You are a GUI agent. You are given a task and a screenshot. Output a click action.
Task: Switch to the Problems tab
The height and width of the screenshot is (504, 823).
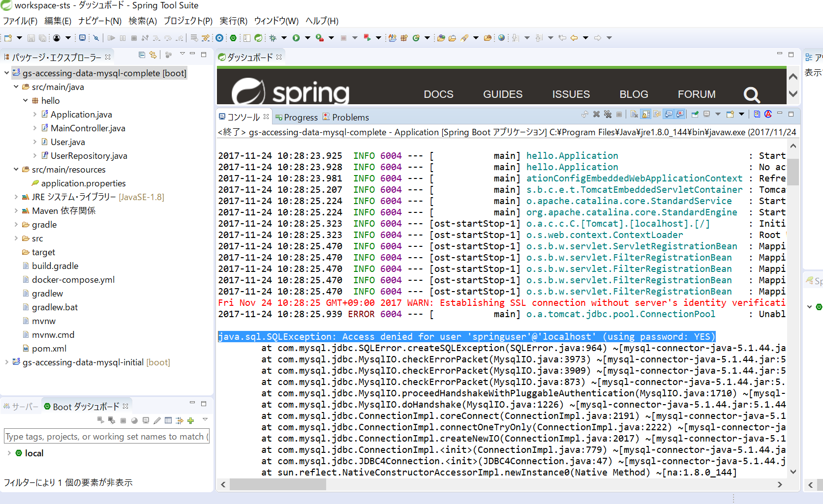click(350, 118)
